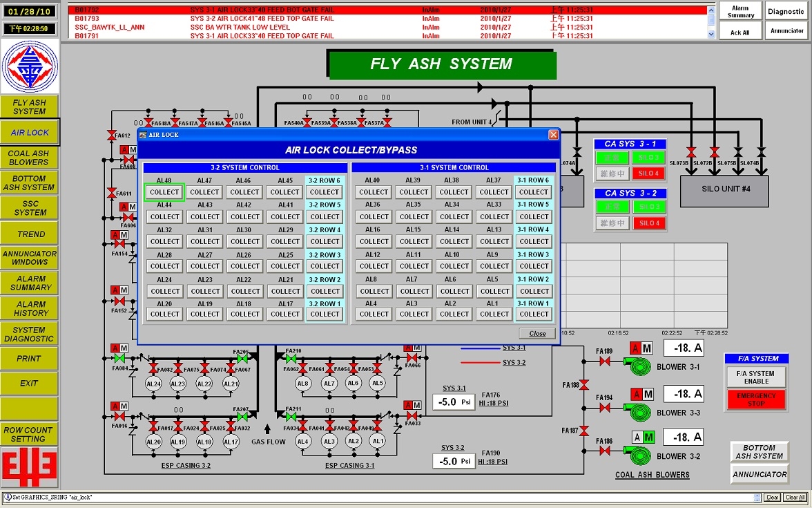Screen dimensions: 812x508
Task: Toggle AL47 COLLECT button
Action: 204,192
